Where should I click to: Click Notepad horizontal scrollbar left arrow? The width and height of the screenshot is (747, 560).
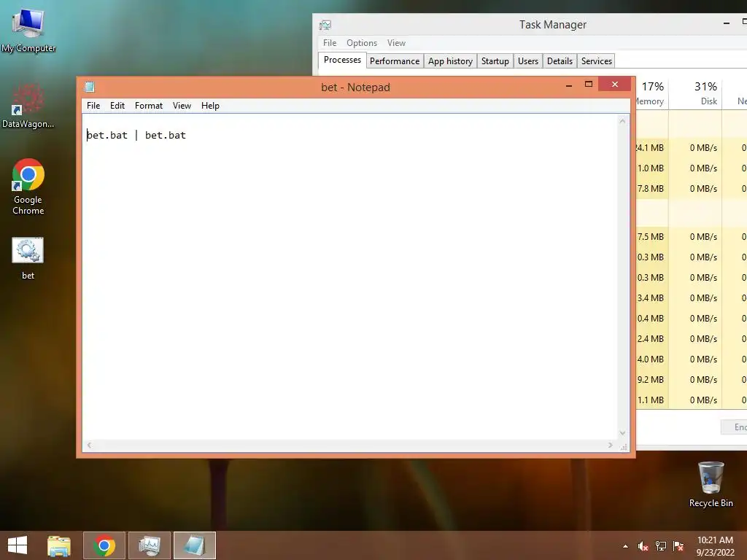click(89, 446)
